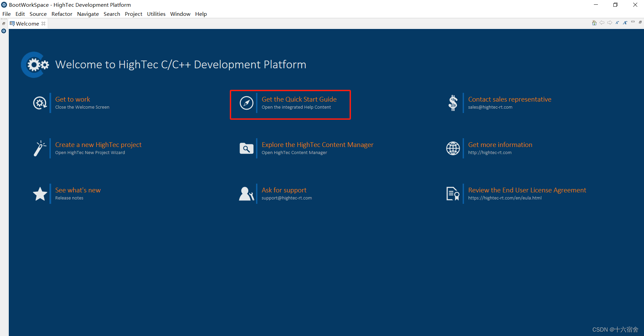The width and height of the screenshot is (644, 336).
Task: Open Explore the HighTec Content Manager
Action: [318, 145]
